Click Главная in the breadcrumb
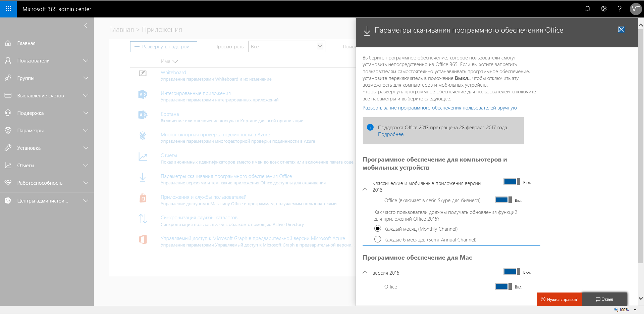644x314 pixels. coord(121,30)
